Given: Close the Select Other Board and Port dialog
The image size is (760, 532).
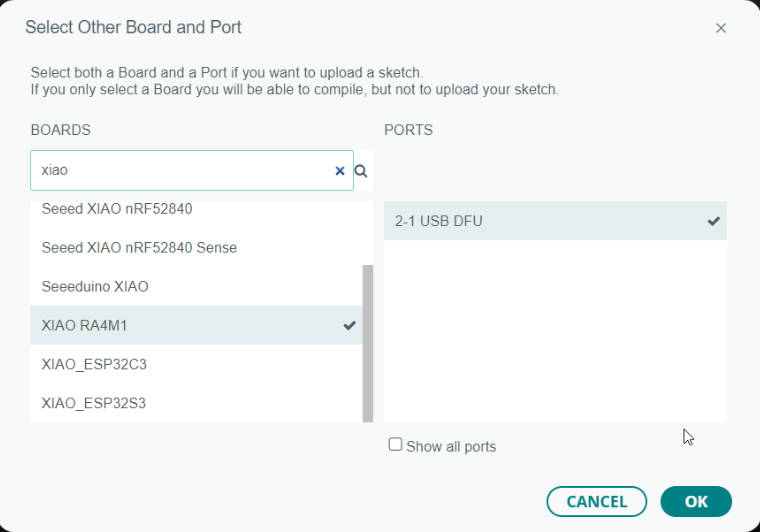Looking at the screenshot, I should point(721,28).
